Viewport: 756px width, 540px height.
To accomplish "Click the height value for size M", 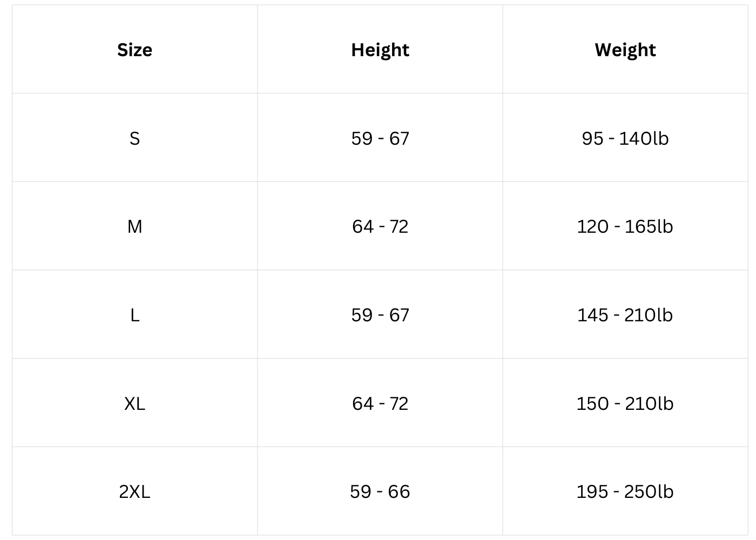I will (x=380, y=226).
